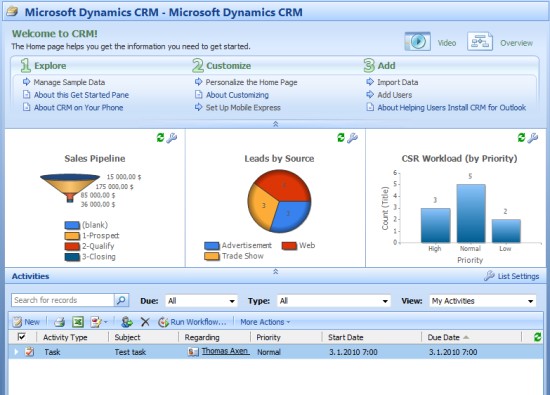Delete selected activity with X icon
Viewport: 550px width, 395px height.
point(145,322)
